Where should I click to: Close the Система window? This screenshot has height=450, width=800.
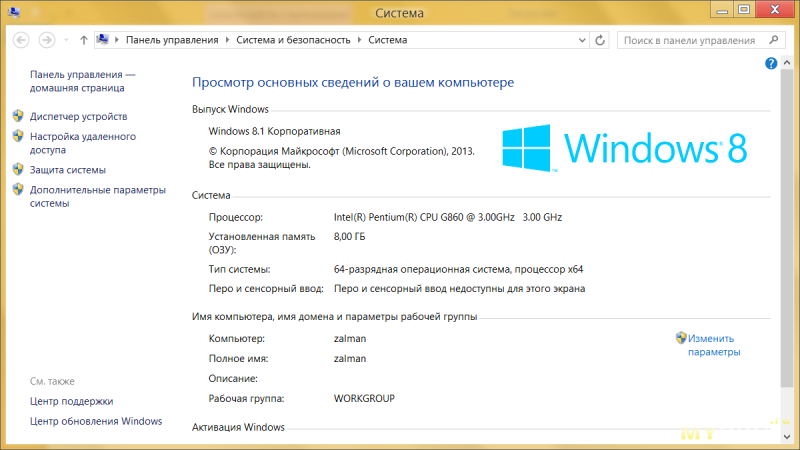(774, 10)
